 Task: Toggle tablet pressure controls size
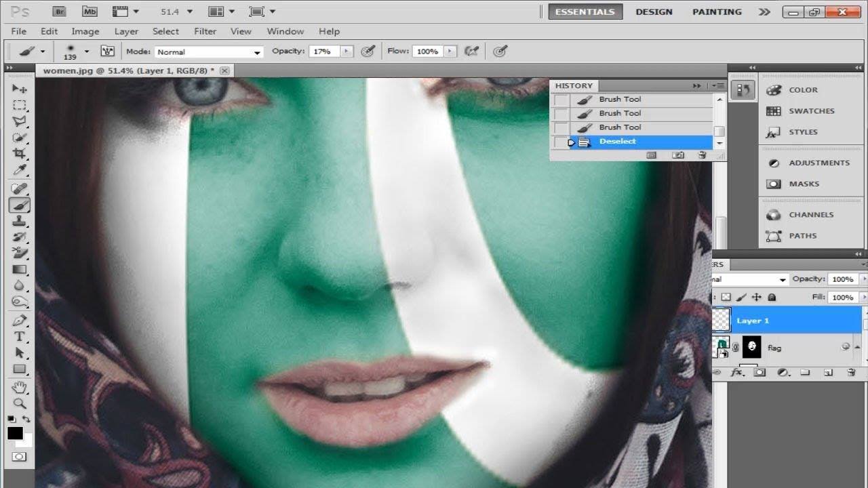(x=500, y=51)
